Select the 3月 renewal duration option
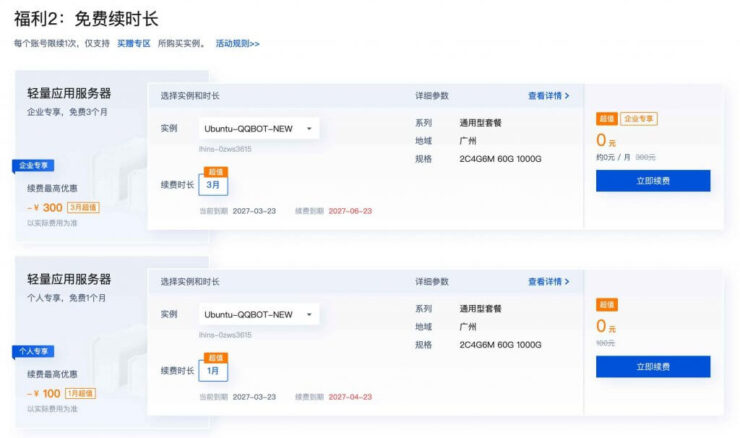Screen dimensions: 740x438 [213, 185]
